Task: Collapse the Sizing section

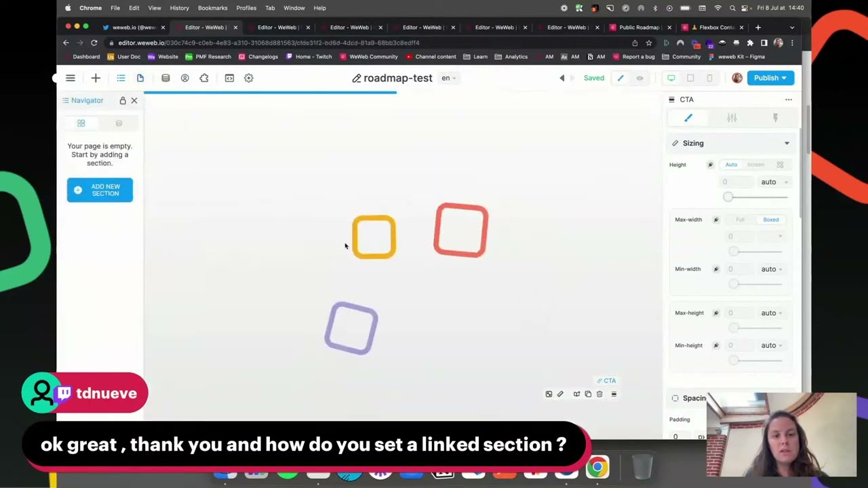Action: 787,143
